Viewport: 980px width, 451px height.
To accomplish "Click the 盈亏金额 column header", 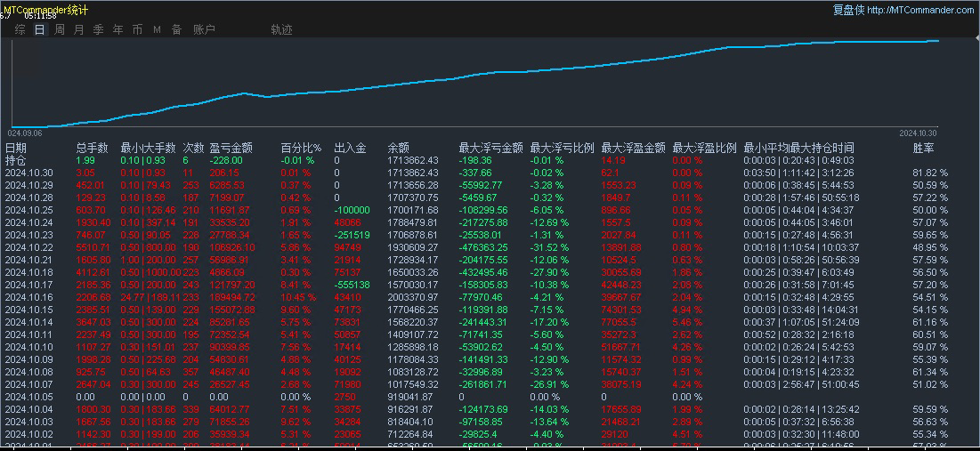I will tap(231, 148).
